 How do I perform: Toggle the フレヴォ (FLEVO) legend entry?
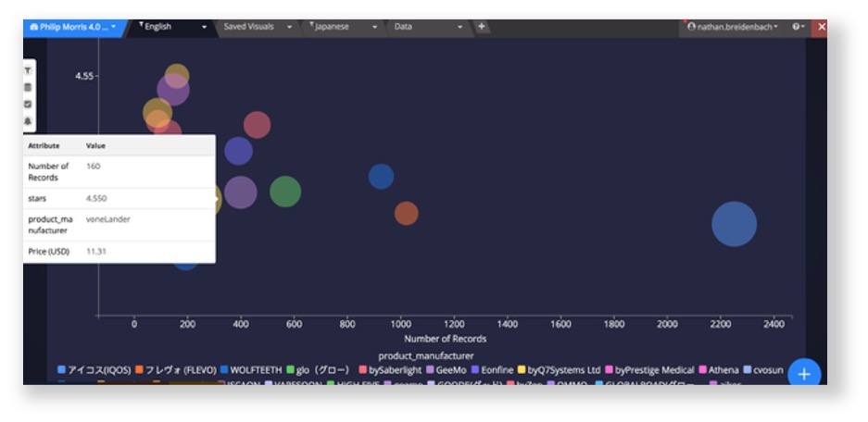tap(176, 370)
